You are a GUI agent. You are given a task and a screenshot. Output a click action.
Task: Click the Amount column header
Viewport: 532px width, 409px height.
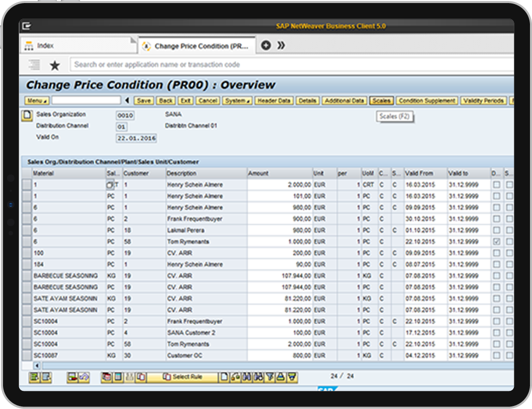point(280,173)
